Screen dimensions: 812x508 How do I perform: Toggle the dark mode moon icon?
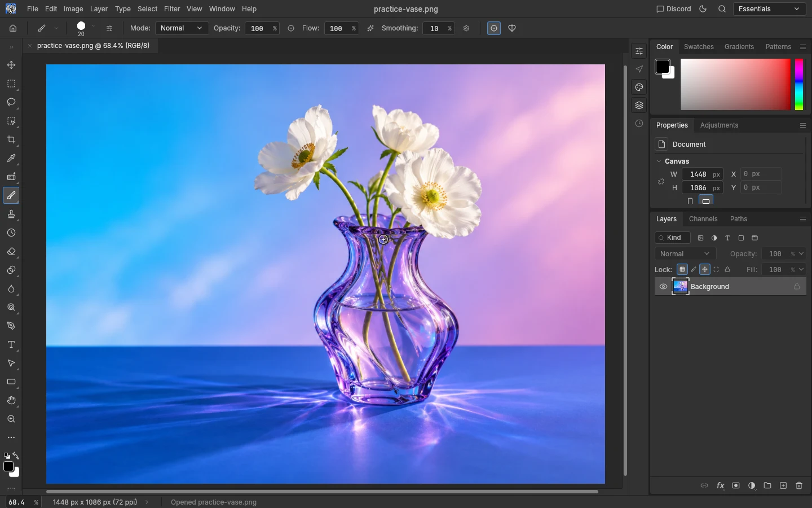coord(703,9)
